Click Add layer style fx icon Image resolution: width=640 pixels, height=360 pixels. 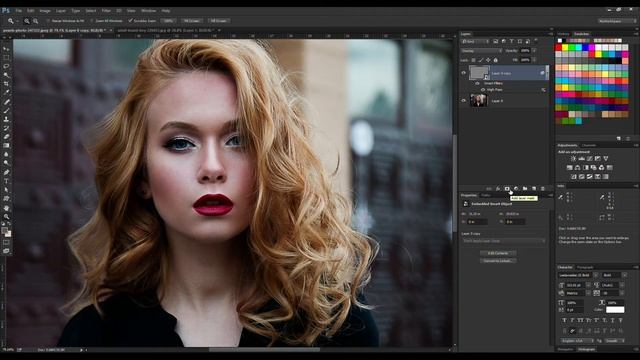498,189
